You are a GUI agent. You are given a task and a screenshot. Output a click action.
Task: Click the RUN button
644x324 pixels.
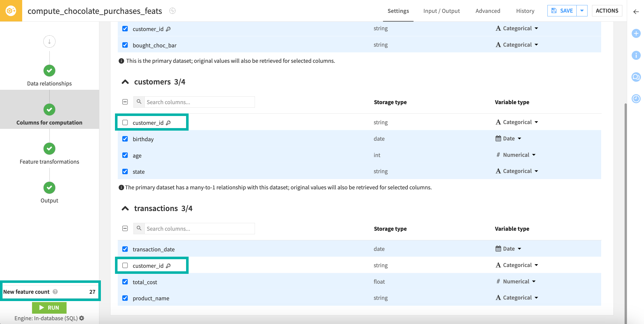point(49,308)
